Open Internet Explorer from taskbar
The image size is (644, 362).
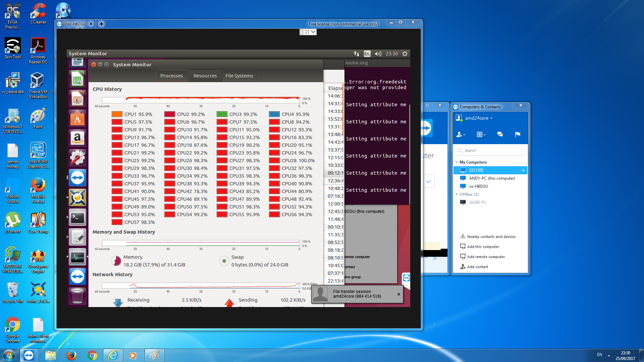pyautogui.click(x=113, y=355)
